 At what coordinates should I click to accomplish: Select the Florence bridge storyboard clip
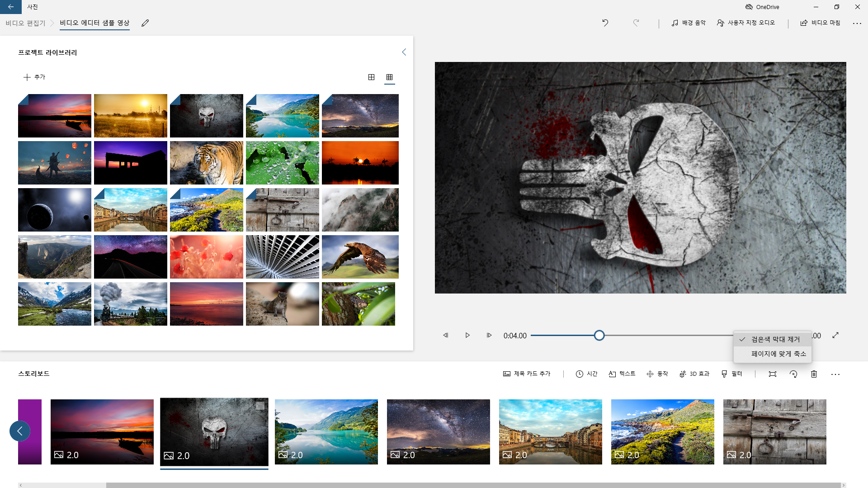(x=551, y=431)
